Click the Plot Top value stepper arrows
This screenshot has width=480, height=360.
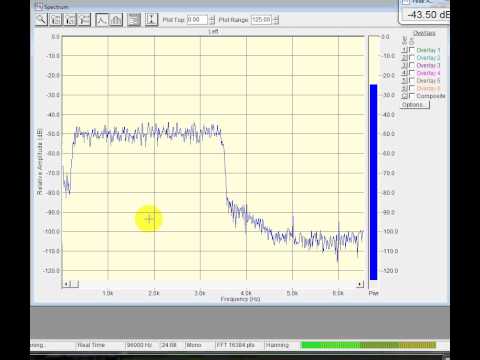click(x=212, y=20)
